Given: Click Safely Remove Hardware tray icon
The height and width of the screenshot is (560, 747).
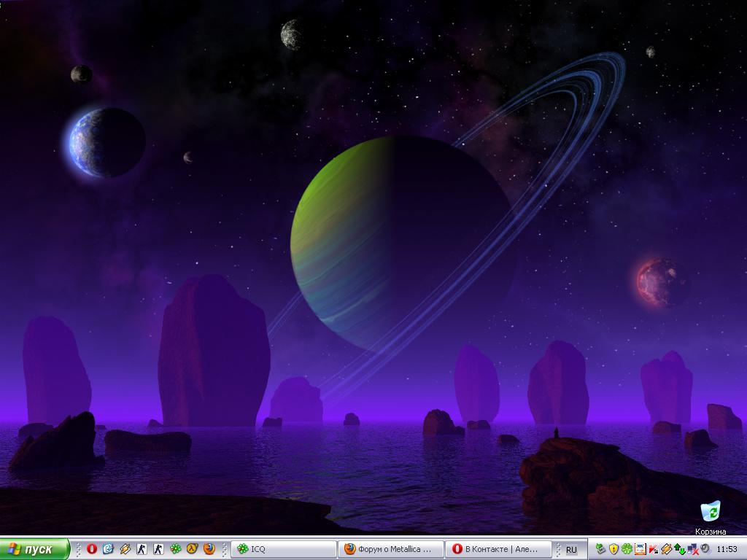Looking at the screenshot, I should pyautogui.click(x=600, y=549).
